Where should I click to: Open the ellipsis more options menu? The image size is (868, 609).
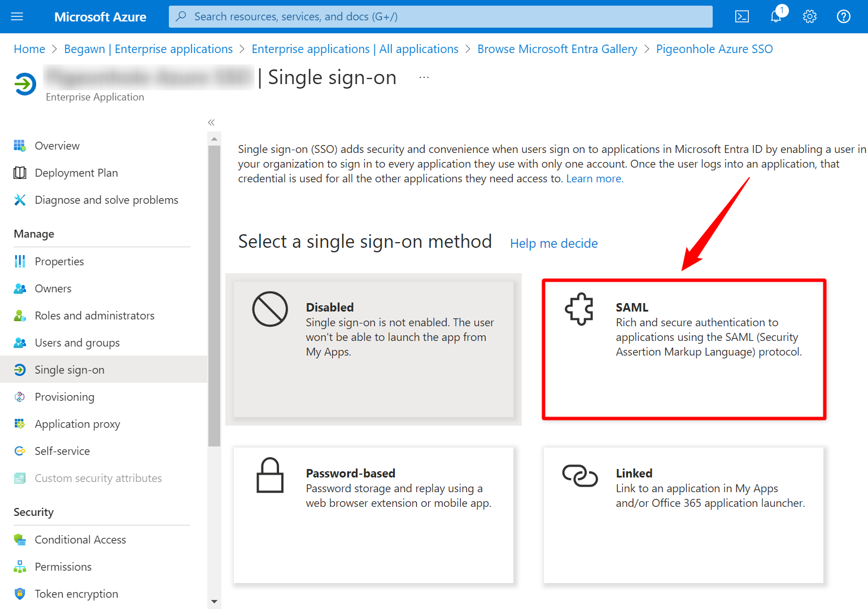(x=424, y=77)
